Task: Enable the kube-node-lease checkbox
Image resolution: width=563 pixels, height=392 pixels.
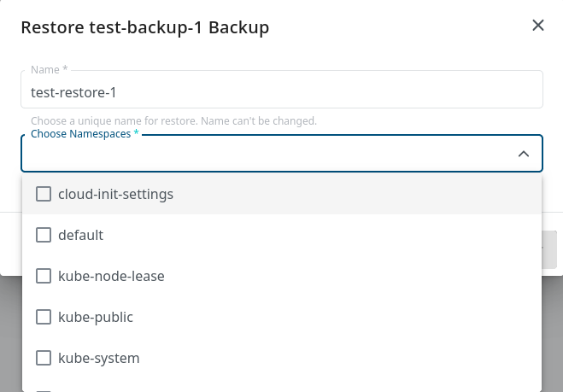Action: click(x=44, y=276)
